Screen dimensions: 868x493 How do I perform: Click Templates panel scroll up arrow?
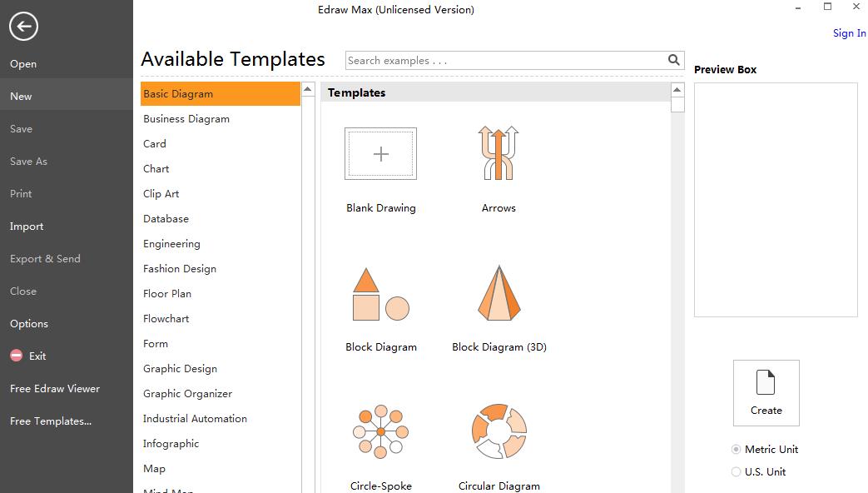(x=677, y=90)
